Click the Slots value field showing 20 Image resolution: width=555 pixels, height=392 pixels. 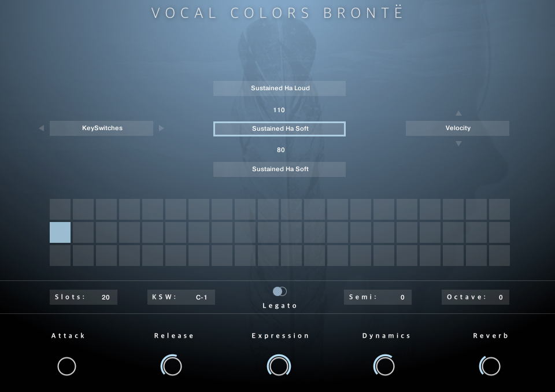coord(105,297)
